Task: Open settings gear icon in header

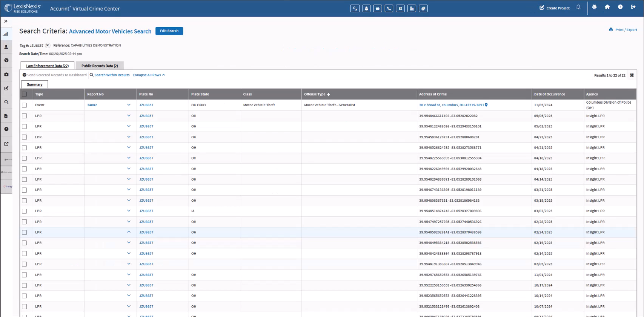Action: 595,7
